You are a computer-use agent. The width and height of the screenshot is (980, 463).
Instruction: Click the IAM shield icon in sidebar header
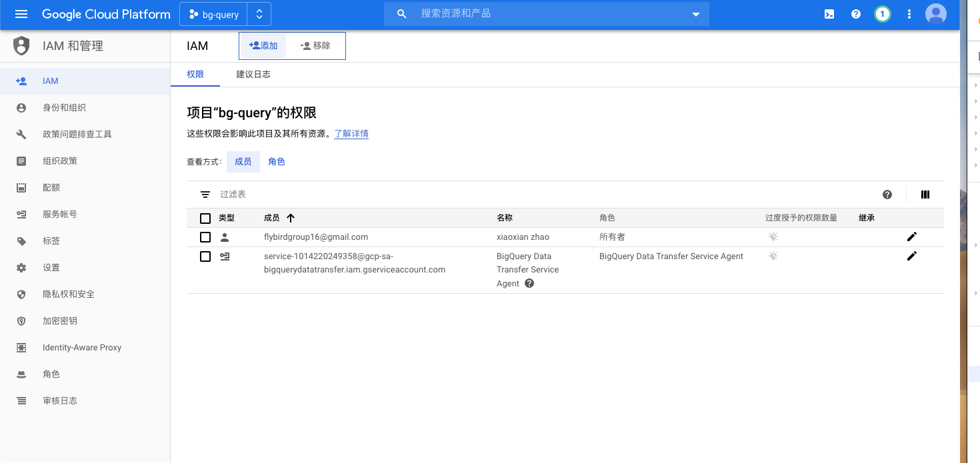click(21, 46)
